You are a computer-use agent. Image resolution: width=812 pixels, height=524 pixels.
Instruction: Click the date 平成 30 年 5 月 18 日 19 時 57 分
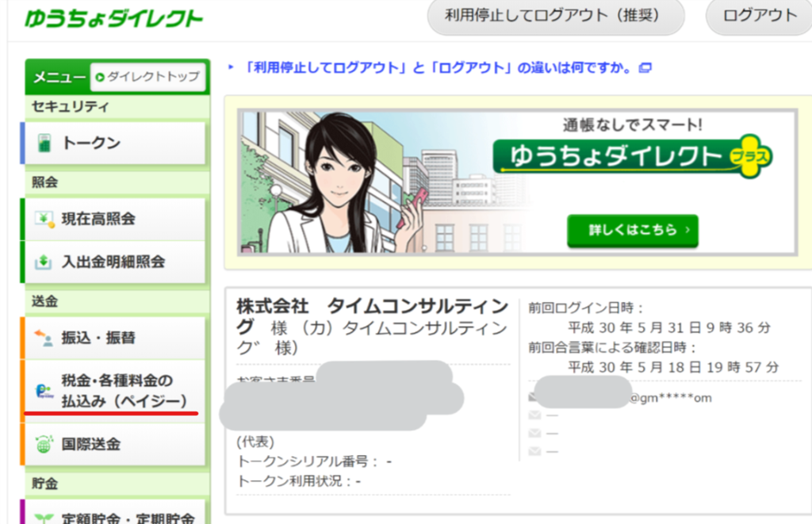[x=672, y=368]
